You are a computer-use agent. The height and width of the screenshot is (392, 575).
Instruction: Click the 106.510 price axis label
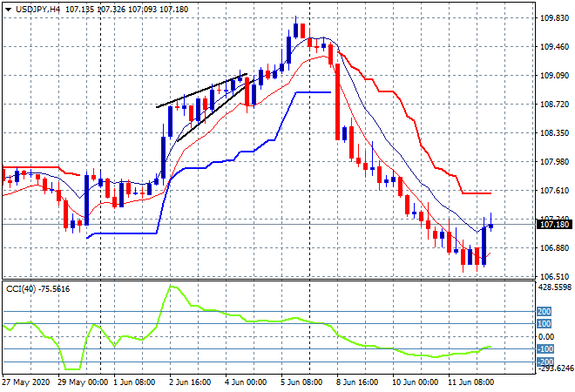pos(552,276)
